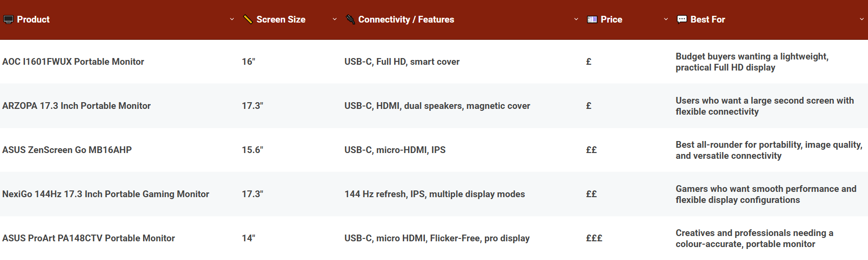Click the "USB-C, Full HD, smart cover" cell
Image resolution: width=868 pixels, height=260 pixels.
(x=402, y=62)
